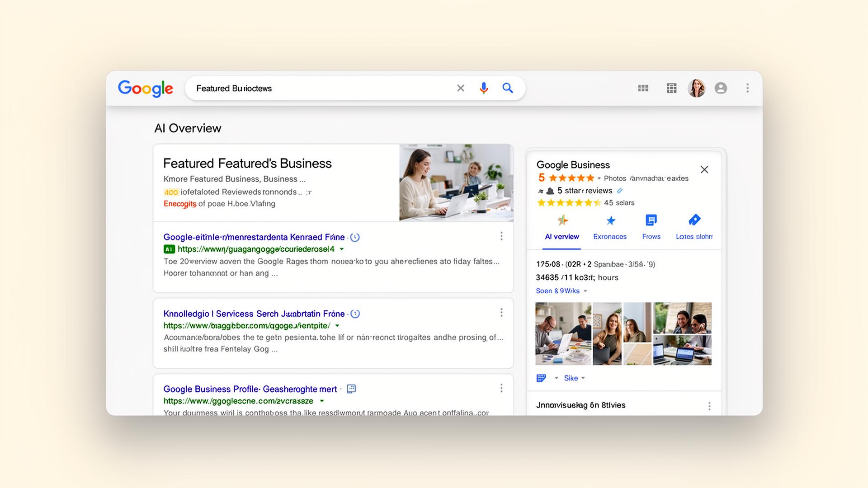The width and height of the screenshot is (868, 488).
Task: Expand the arrow after 'Sike'
Action: pyautogui.click(x=583, y=378)
